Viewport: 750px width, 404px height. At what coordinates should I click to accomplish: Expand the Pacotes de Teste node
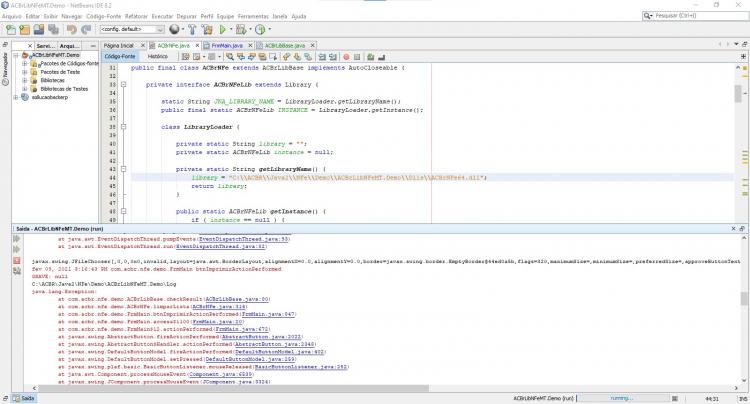(x=24, y=72)
